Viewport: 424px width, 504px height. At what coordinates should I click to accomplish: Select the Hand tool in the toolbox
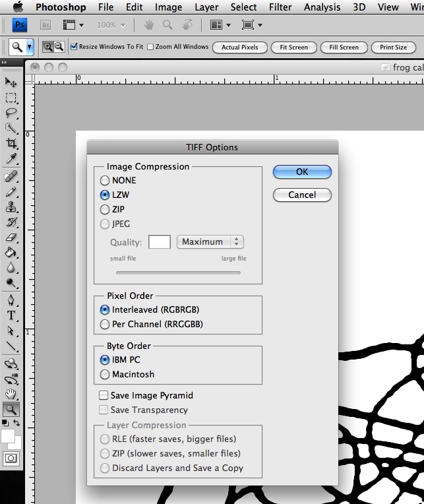(x=11, y=394)
